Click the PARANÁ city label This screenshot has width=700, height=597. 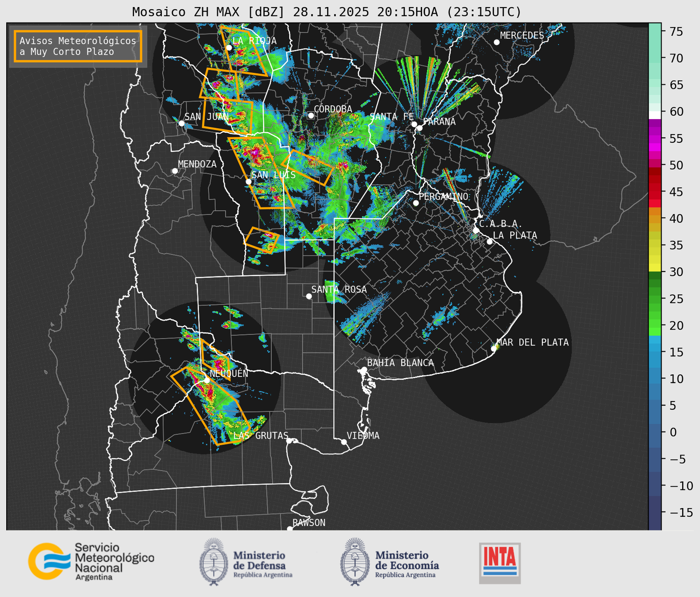(x=439, y=122)
